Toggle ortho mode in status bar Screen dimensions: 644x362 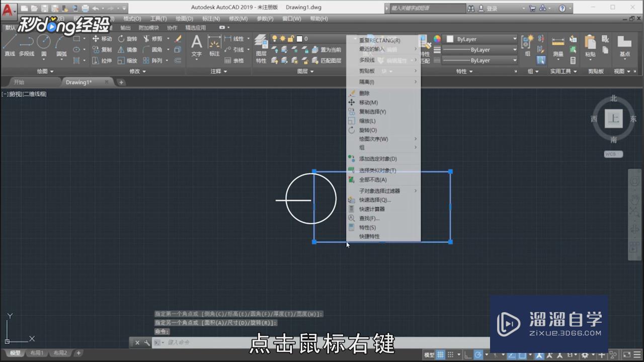tap(468, 354)
